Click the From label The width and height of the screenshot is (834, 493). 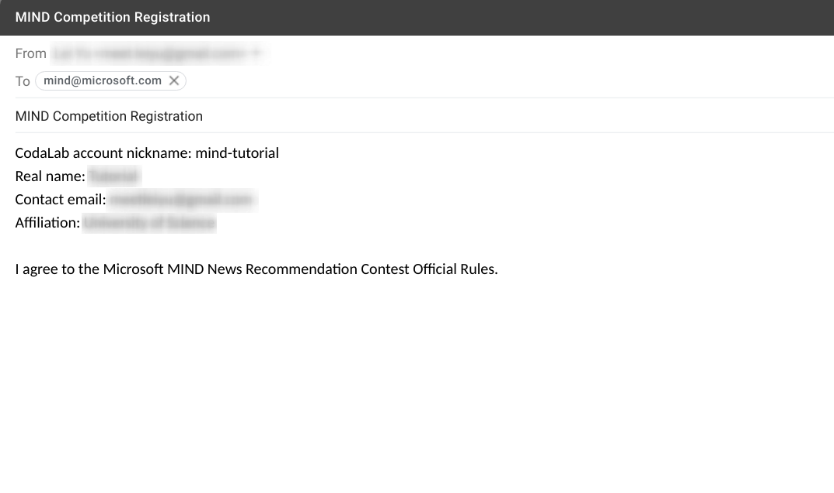(x=31, y=54)
